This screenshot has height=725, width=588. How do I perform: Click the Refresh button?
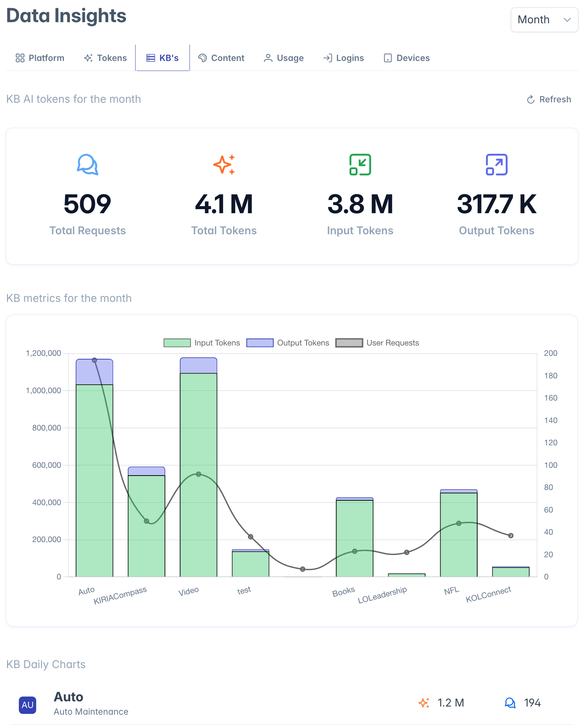(549, 99)
